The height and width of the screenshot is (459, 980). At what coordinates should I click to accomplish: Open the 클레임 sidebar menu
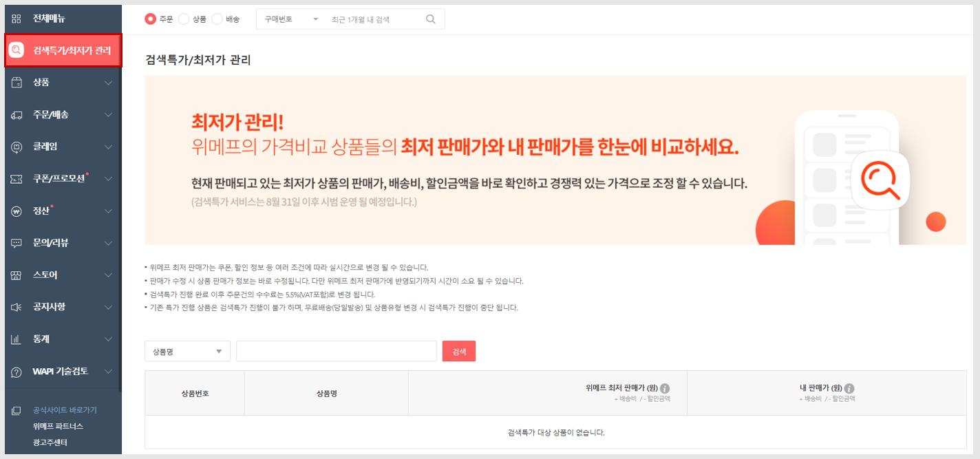coord(63,147)
